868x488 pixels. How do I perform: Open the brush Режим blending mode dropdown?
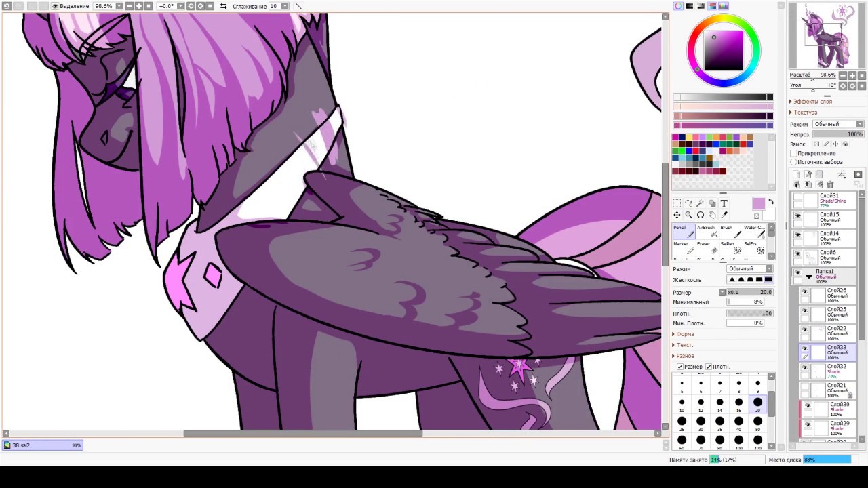749,269
